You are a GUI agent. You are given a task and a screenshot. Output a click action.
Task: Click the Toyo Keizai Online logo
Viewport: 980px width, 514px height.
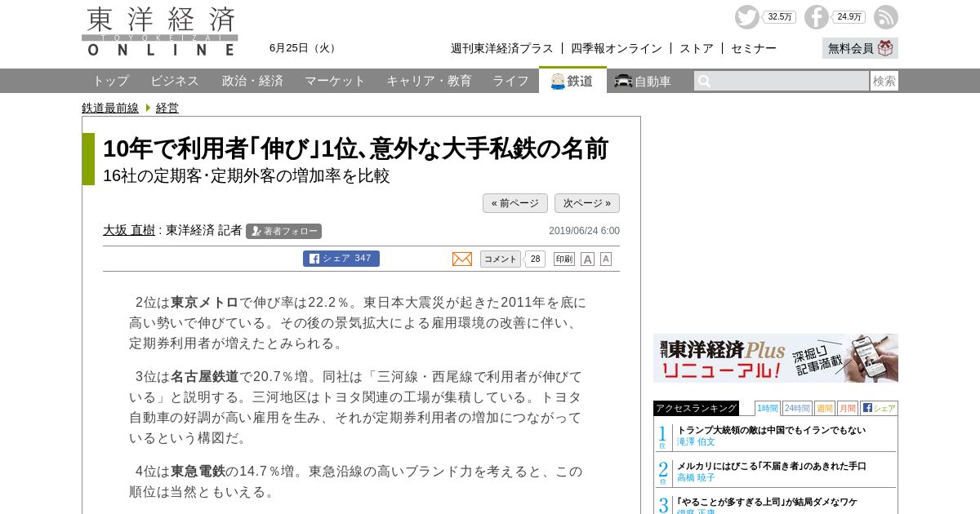point(160,32)
